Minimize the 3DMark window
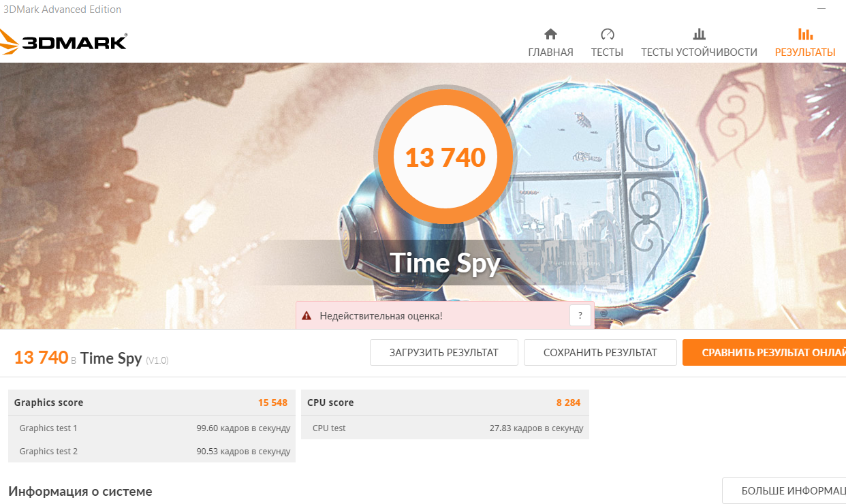Image resolution: width=846 pixels, height=504 pixels. (823, 8)
